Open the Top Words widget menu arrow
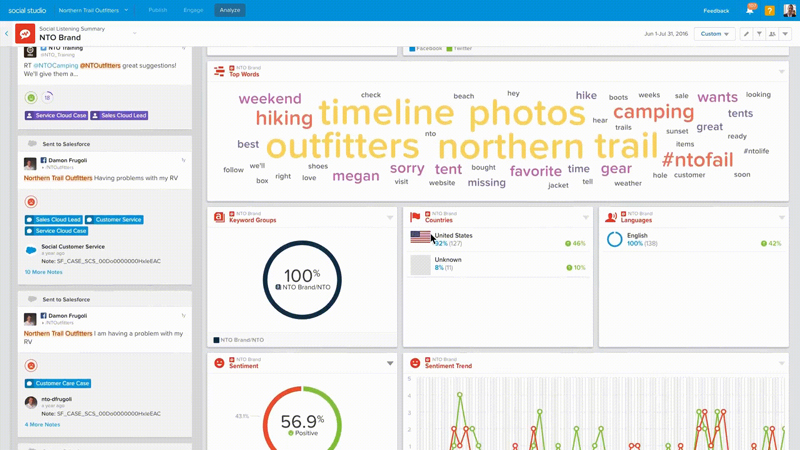Image resolution: width=800 pixels, height=450 pixels. pyautogui.click(x=782, y=72)
